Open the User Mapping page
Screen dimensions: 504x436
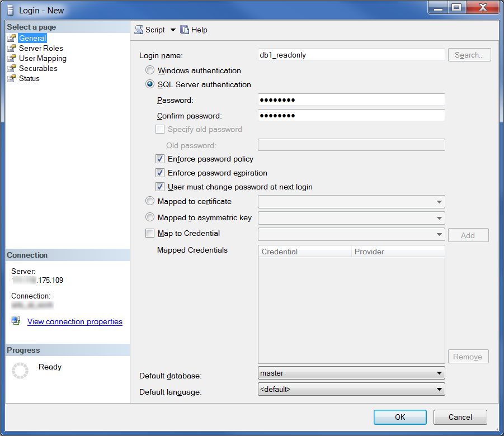[x=42, y=58]
